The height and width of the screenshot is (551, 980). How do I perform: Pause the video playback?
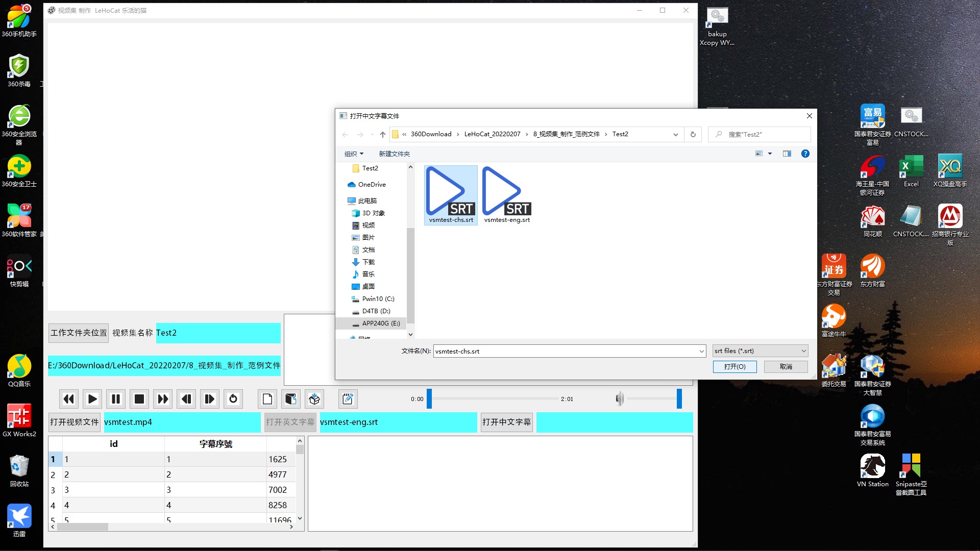pyautogui.click(x=116, y=399)
